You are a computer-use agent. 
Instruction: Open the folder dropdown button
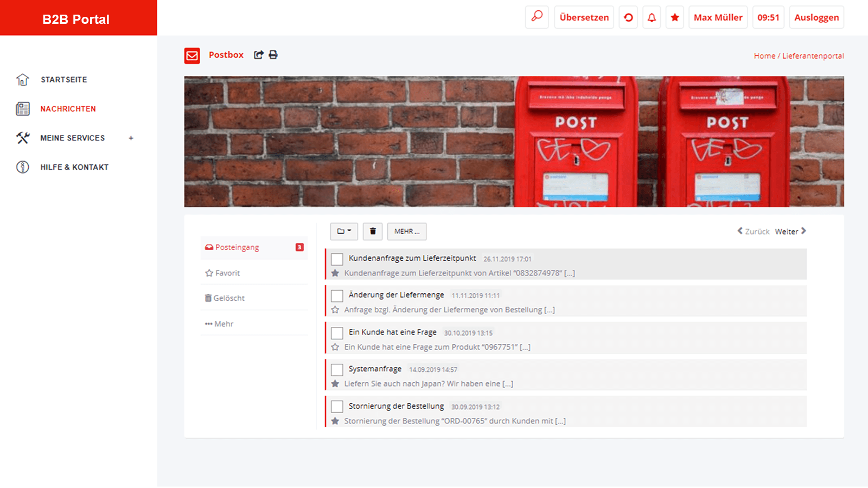click(x=344, y=232)
